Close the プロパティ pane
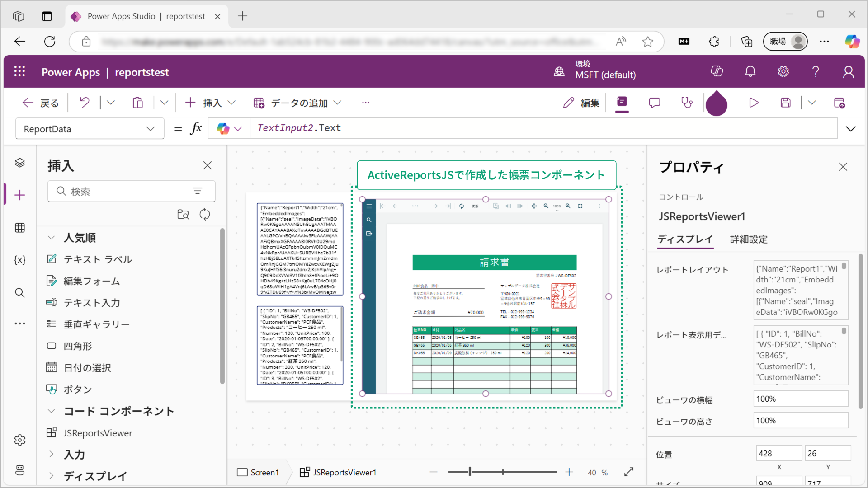Viewport: 868px width, 488px height. [x=843, y=167]
